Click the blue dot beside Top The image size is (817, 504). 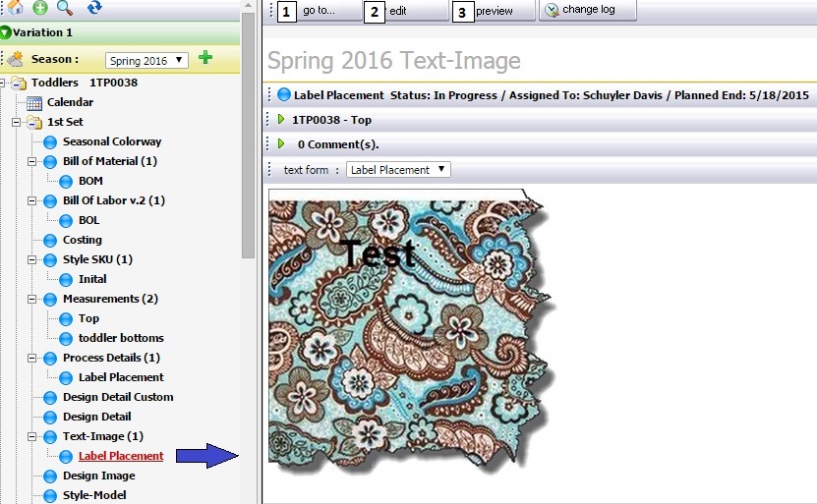66,319
